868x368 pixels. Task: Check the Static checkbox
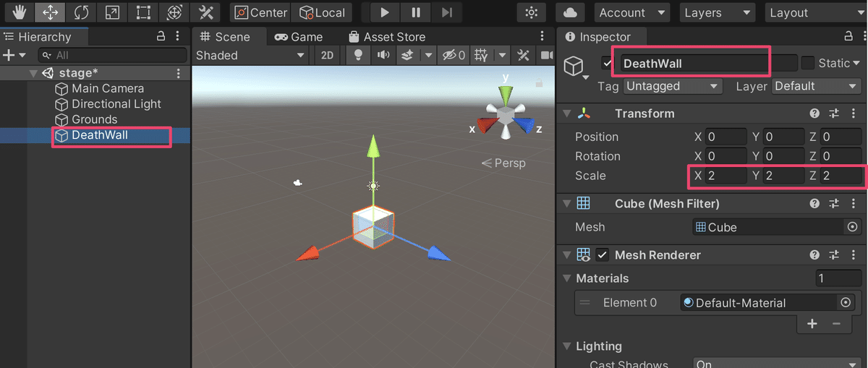(808, 63)
